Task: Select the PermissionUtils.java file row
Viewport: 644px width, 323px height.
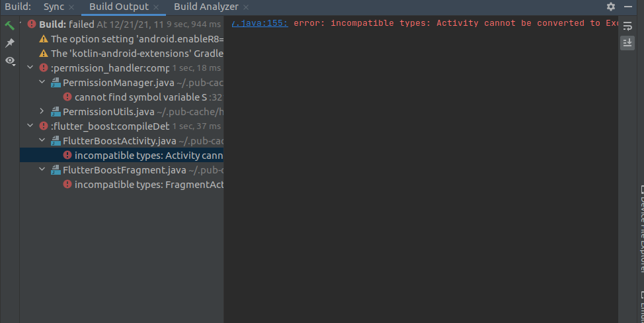Action: tap(122, 112)
